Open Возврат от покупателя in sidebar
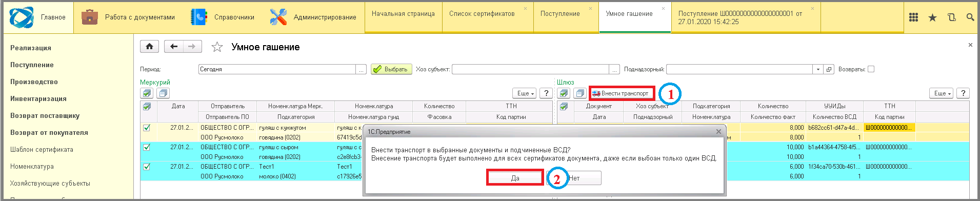The height and width of the screenshot is (201, 980). (49, 132)
